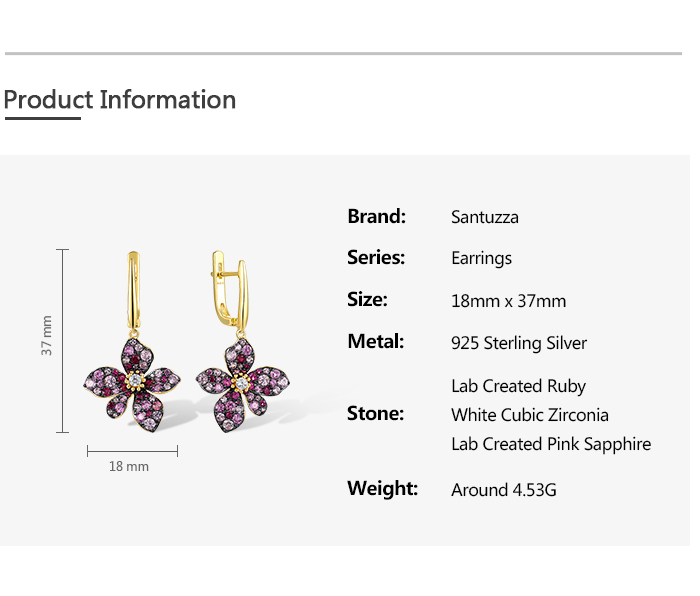This screenshot has width=700, height=596.
Task: Select the right flower earring image
Action: tap(242, 342)
